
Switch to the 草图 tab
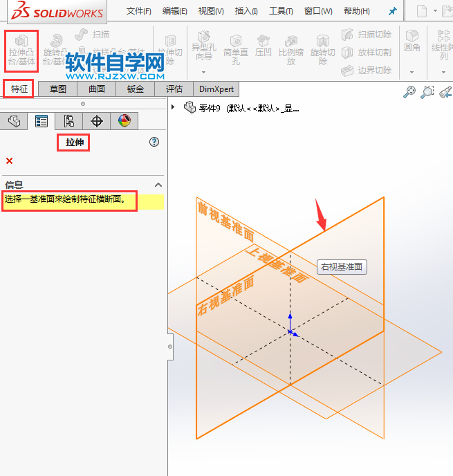point(57,89)
